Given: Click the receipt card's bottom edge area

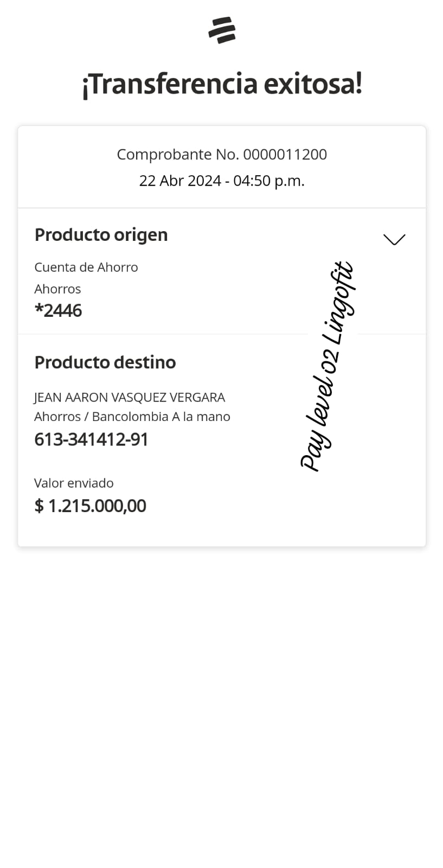Looking at the screenshot, I should pyautogui.click(x=222, y=537).
